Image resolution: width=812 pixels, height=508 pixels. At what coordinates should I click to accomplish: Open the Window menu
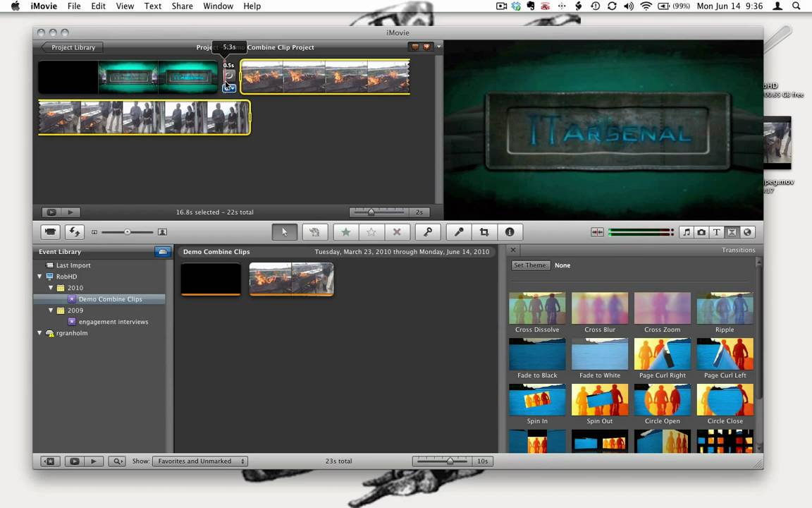[x=218, y=6]
